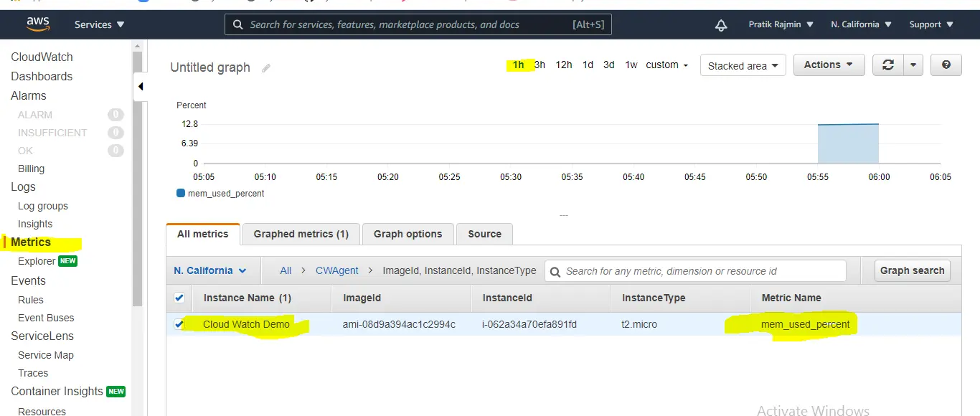Collapse the left sidebar with arrow icon

(141, 87)
